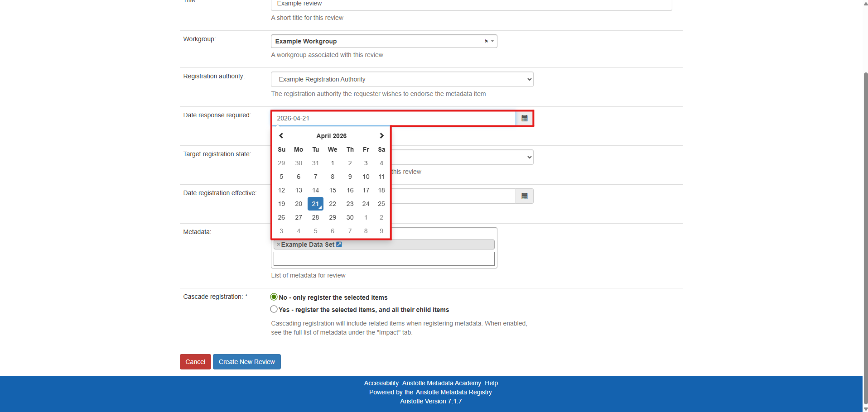This screenshot has width=868, height=412.
Task: Click the metadata search input field
Action: point(384,259)
